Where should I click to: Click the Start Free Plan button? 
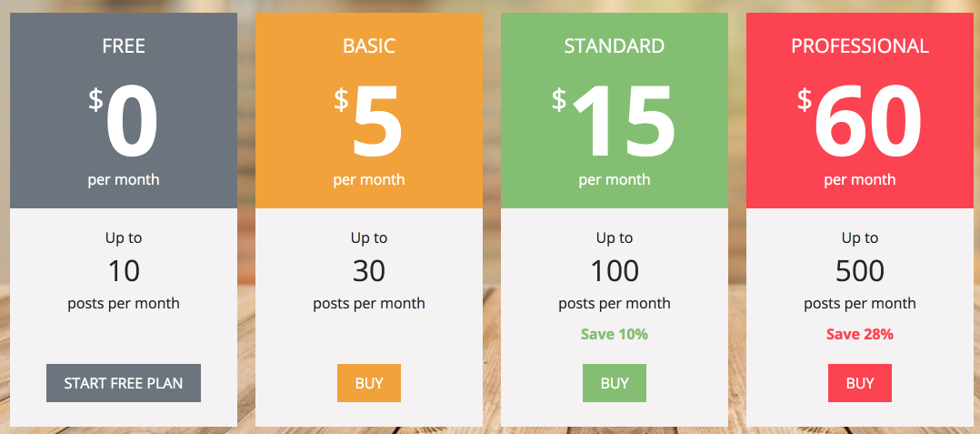coord(124,383)
